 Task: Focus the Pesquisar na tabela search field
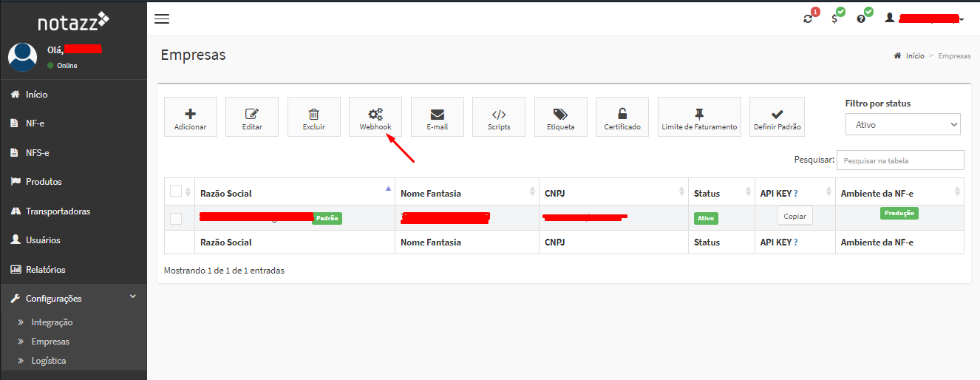901,160
